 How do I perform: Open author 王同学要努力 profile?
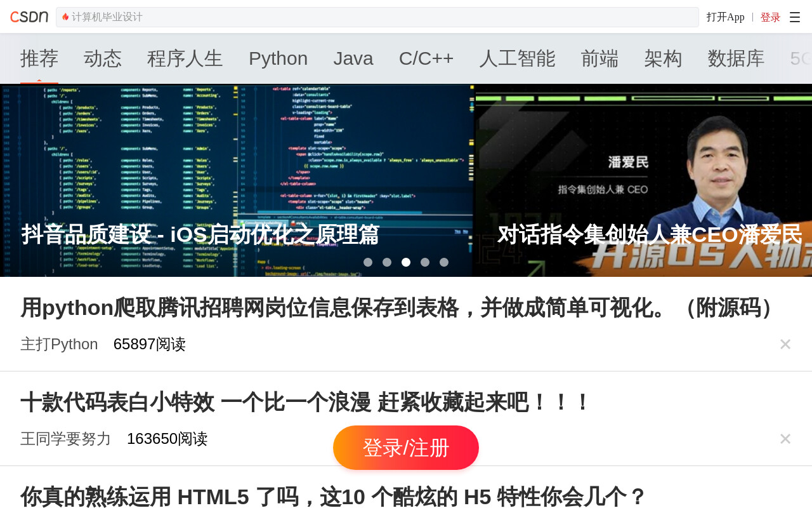point(66,439)
